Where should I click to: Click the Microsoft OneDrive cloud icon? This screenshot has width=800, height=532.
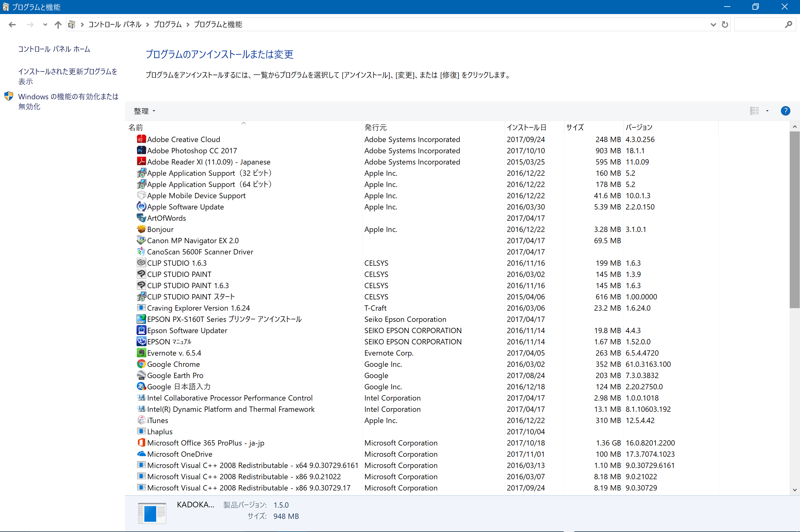[x=141, y=454]
